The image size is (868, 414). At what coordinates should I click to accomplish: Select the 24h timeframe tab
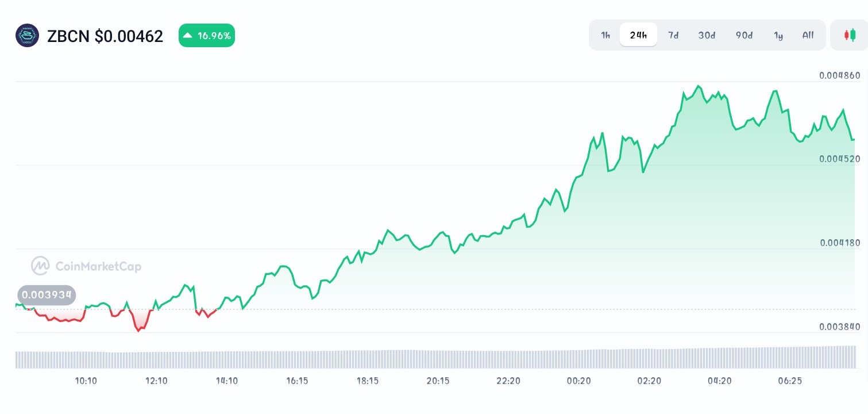638,35
